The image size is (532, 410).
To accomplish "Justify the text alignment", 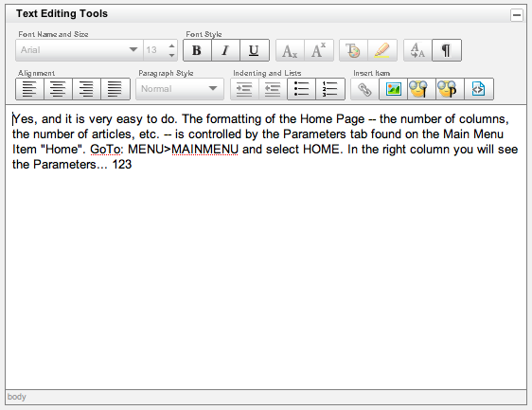I will pyautogui.click(x=115, y=89).
